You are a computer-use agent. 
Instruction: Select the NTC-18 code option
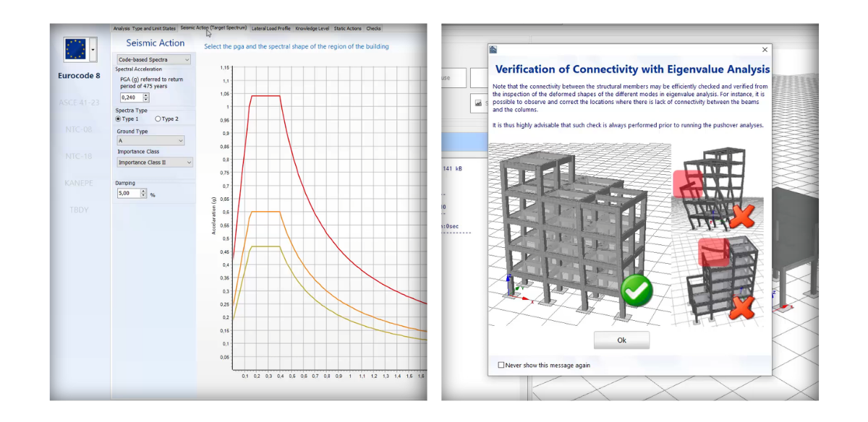[x=79, y=156]
